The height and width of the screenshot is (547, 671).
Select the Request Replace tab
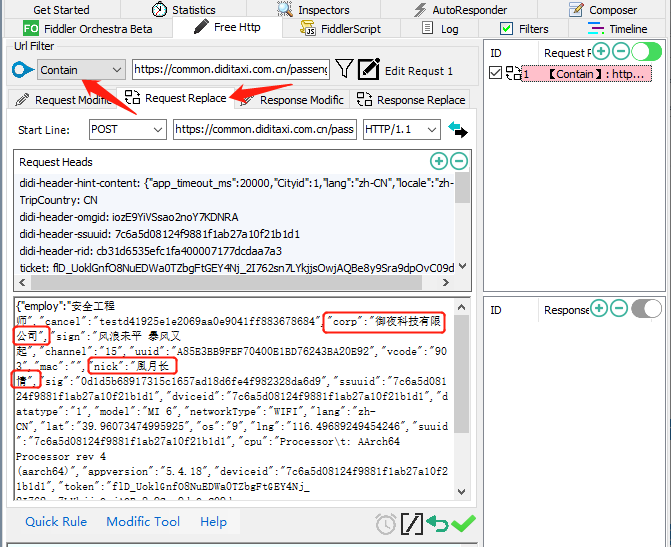pyautogui.click(x=175, y=98)
